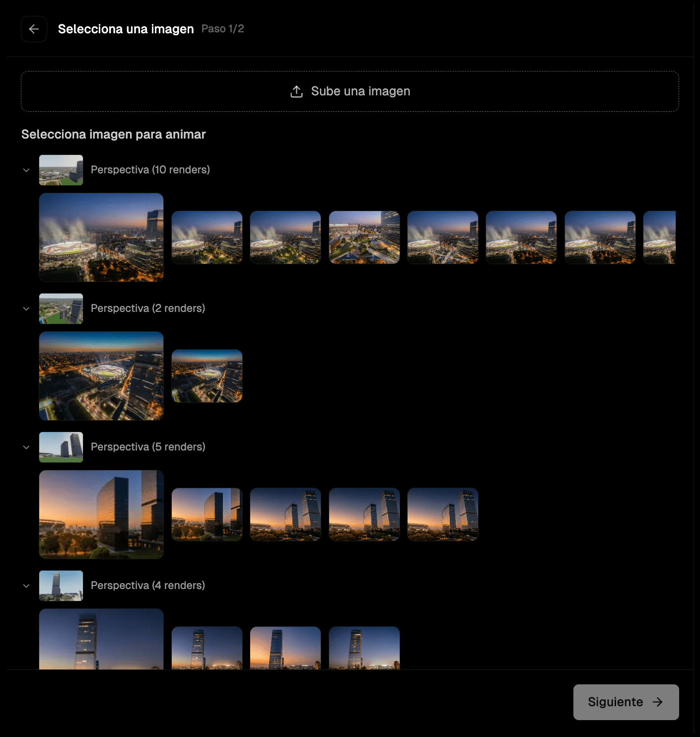Image resolution: width=700 pixels, height=737 pixels.
Task: Click the arrow icon on Siguiente button
Action: [x=658, y=702]
